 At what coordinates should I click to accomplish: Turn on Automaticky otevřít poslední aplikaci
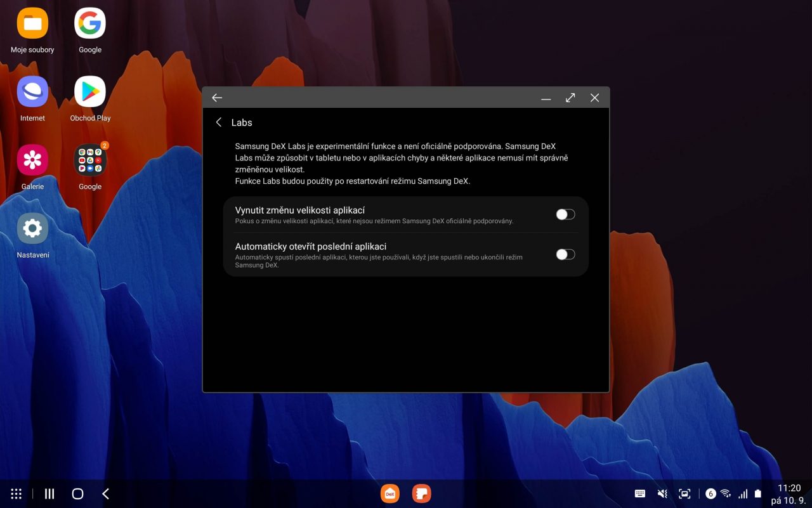coord(565,254)
